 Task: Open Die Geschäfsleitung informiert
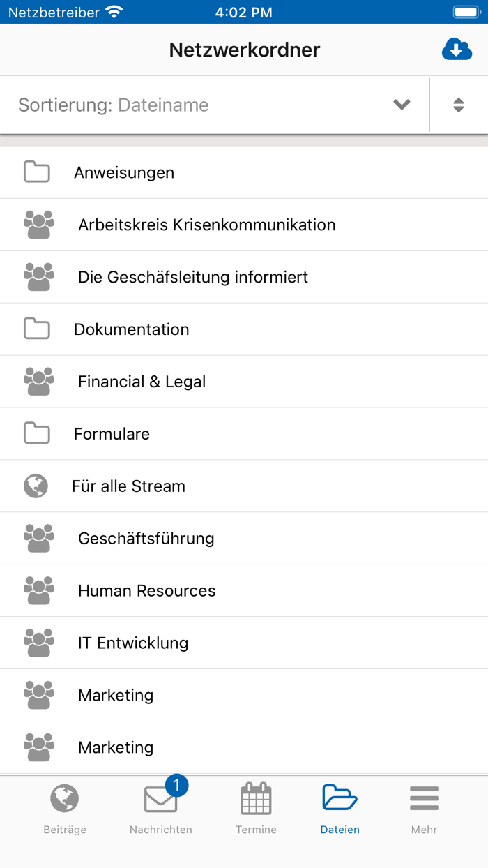click(192, 277)
